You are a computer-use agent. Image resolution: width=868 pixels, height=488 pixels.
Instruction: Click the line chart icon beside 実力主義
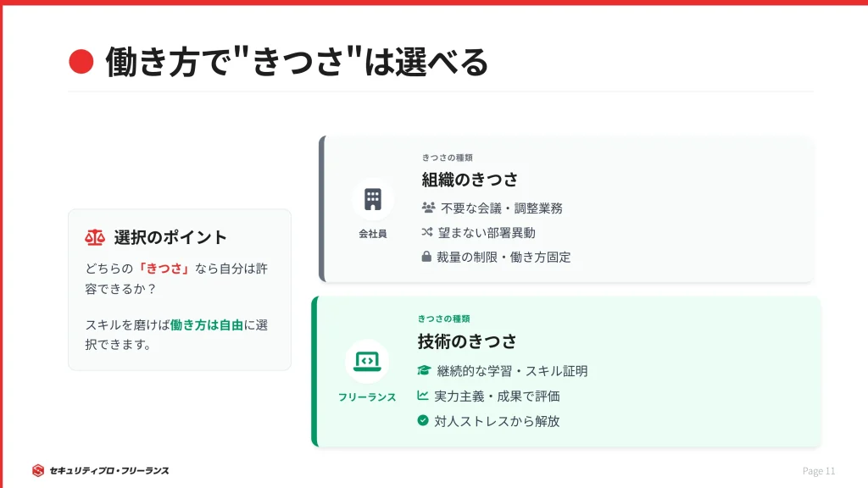[x=423, y=396]
